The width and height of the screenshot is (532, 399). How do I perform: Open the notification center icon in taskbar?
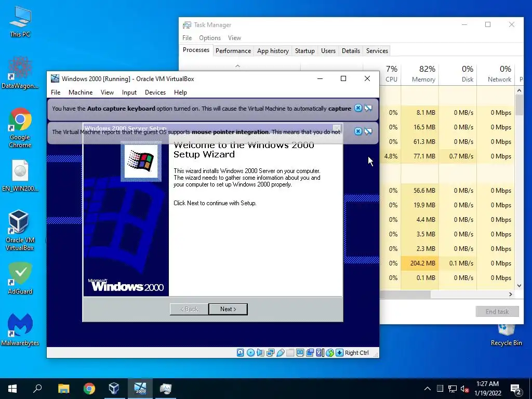pos(516,389)
